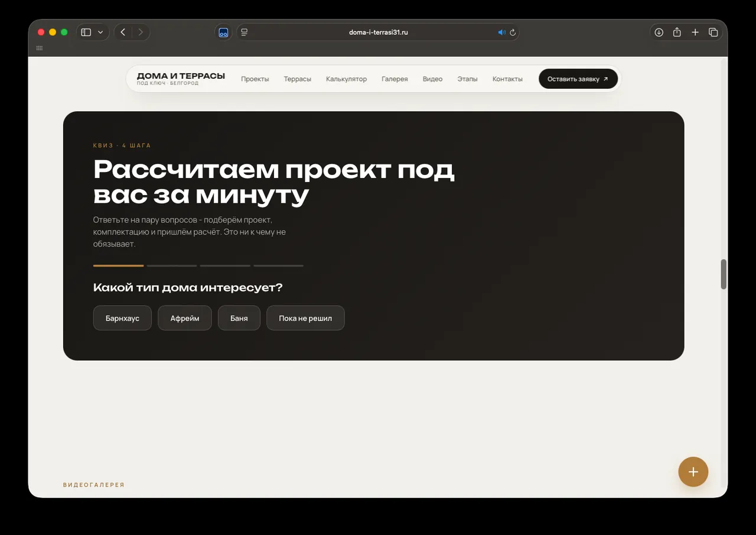Screen dimensions: 756x535
Task: Click the Какой тип дома интересует? question
Action: tap(188, 288)
